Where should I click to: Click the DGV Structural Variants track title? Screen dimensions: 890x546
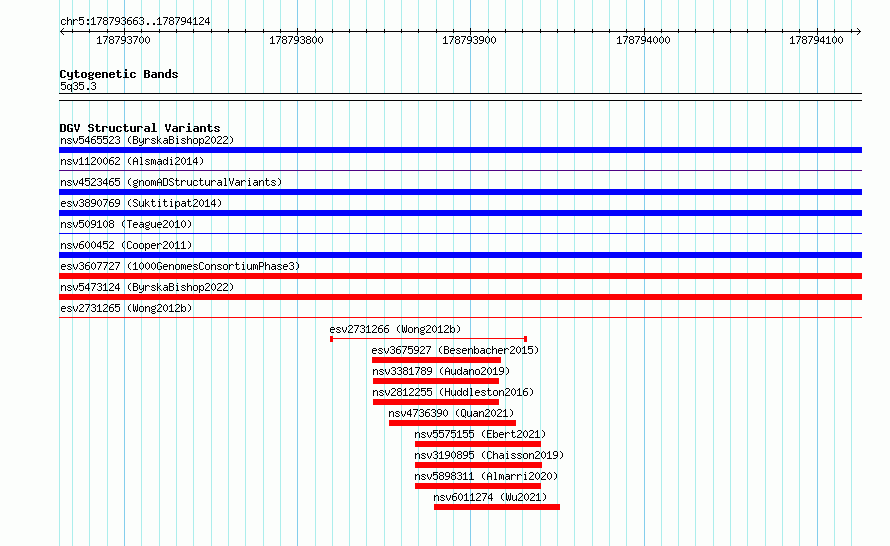tap(140, 128)
